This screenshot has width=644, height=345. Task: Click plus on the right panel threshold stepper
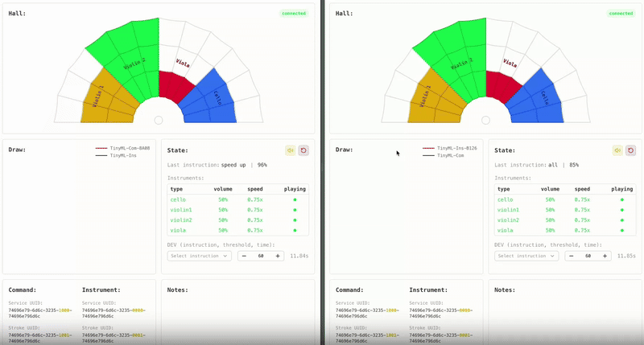click(x=605, y=256)
